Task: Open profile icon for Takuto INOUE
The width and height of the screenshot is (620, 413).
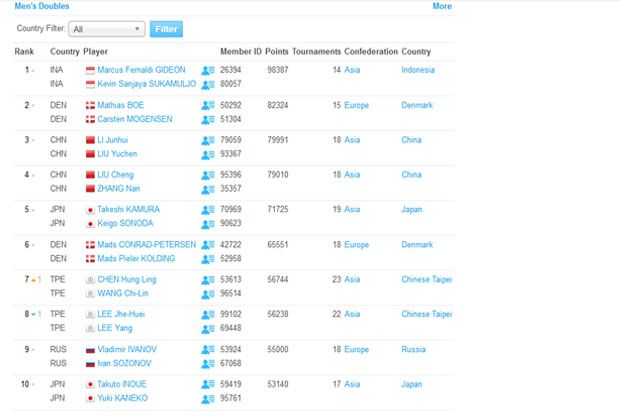Action: pyautogui.click(x=208, y=384)
